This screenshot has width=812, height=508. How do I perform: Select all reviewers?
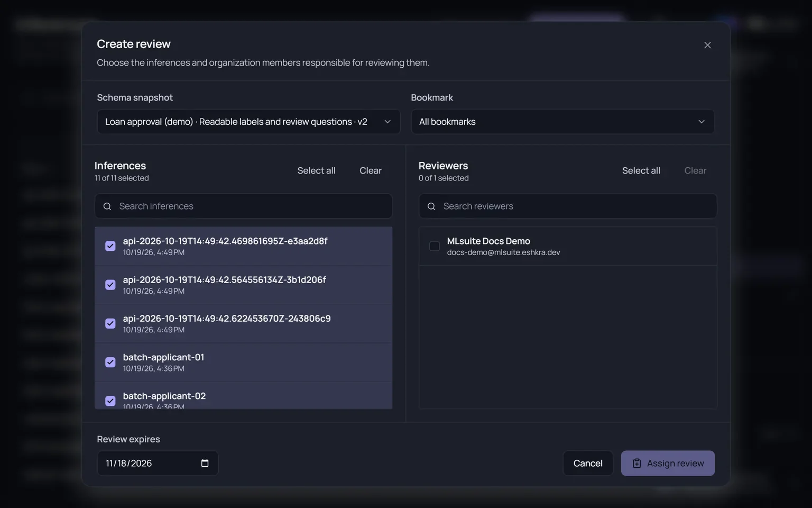pyautogui.click(x=641, y=170)
